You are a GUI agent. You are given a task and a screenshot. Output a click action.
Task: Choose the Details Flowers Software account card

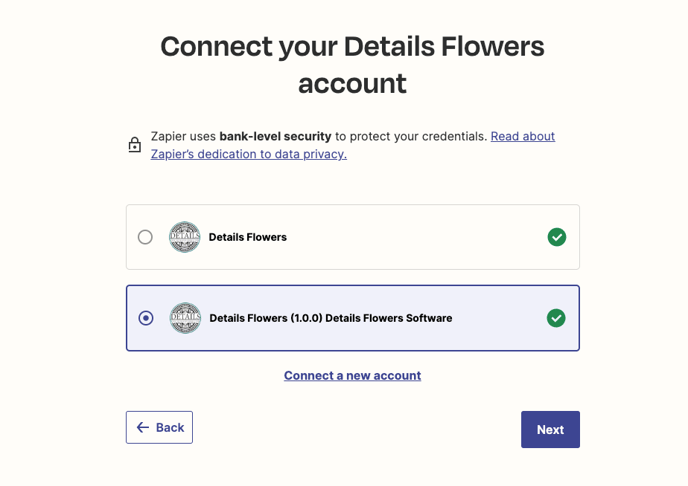(x=353, y=318)
